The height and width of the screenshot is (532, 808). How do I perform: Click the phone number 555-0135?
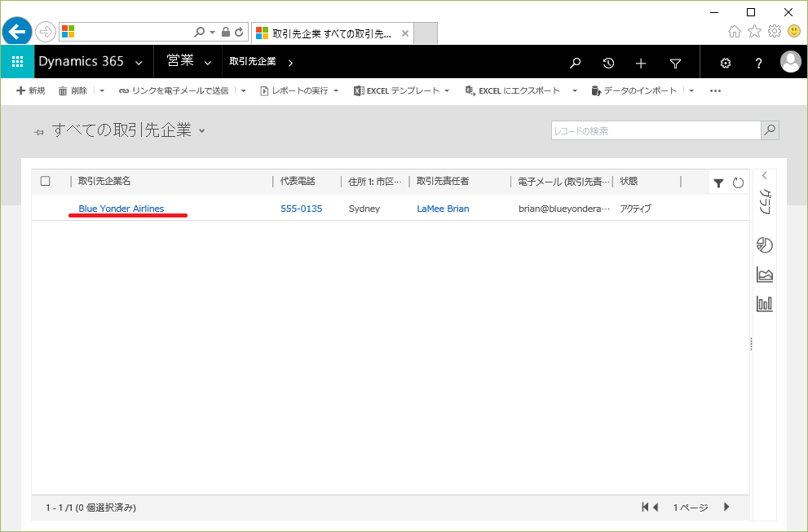click(x=302, y=209)
